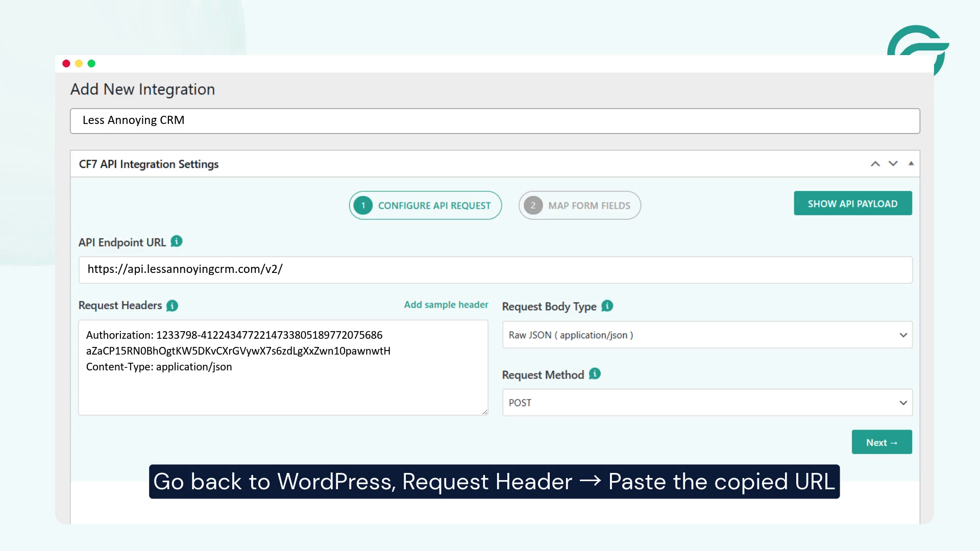
Task: Switch to the Map Form Fields step
Action: click(x=580, y=205)
